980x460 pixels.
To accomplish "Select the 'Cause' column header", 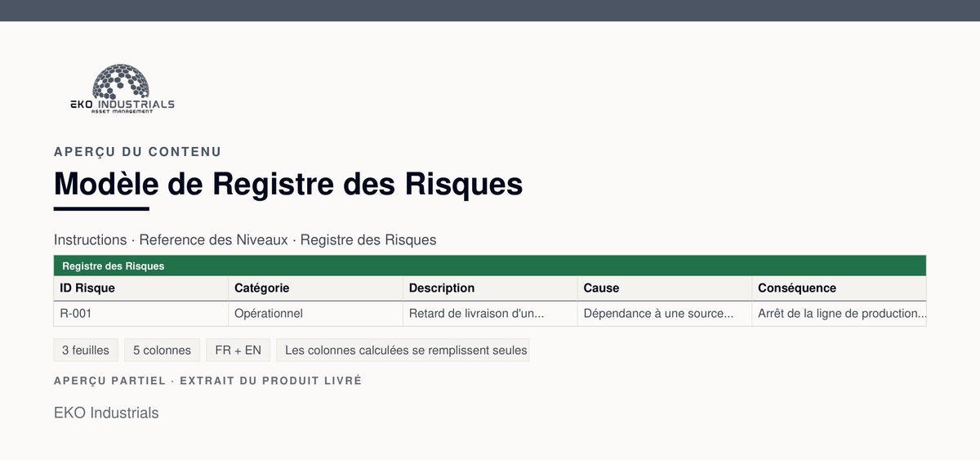I will pyautogui.click(x=665, y=288).
